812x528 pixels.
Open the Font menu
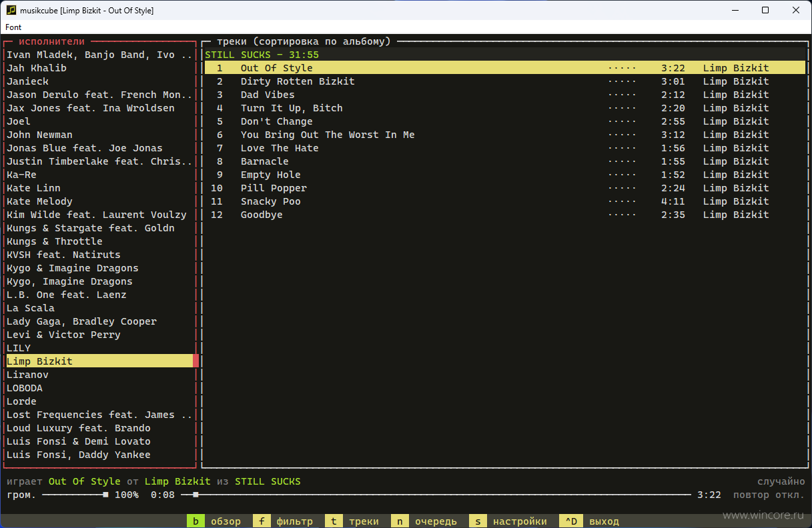[13, 27]
